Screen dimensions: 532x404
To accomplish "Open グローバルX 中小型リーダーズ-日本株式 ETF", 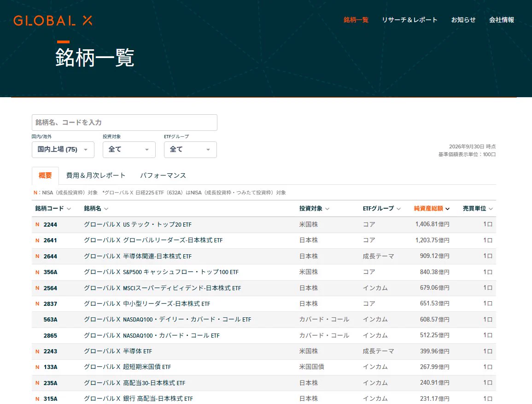I will (x=147, y=304).
